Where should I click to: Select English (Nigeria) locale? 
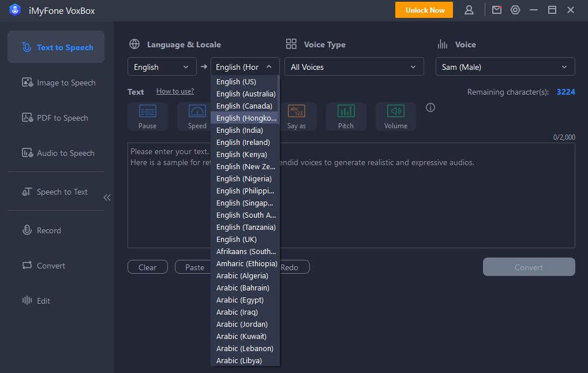pos(245,178)
